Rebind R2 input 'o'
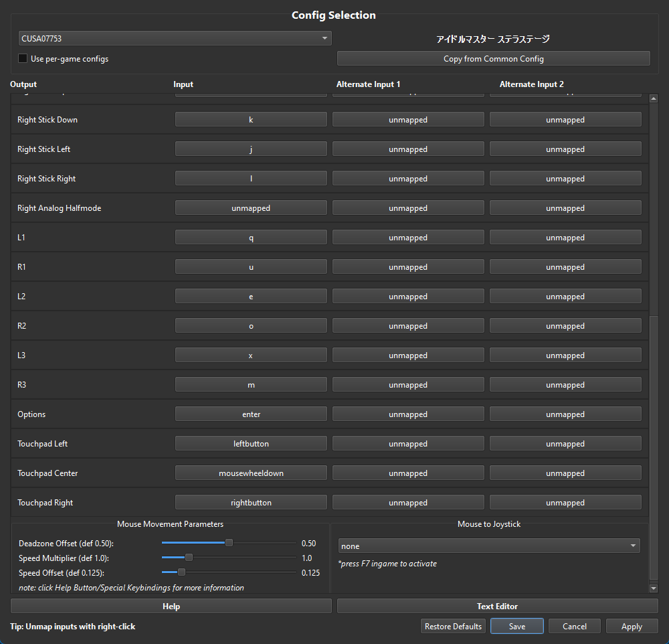 point(251,326)
